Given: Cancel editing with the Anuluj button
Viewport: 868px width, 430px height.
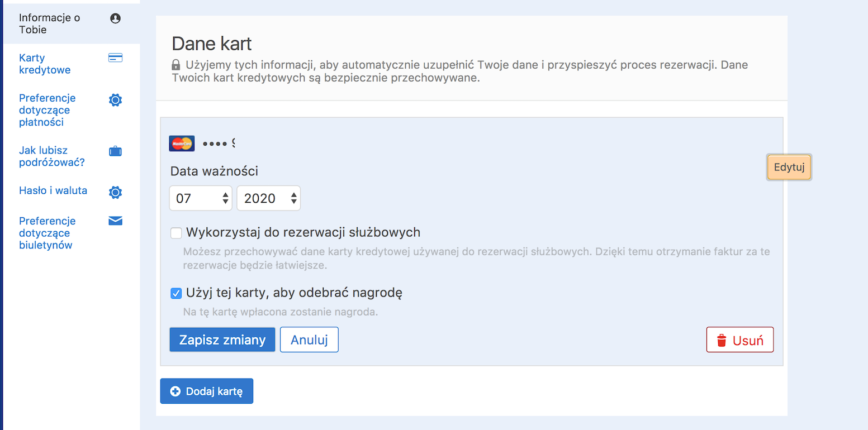Looking at the screenshot, I should point(309,340).
